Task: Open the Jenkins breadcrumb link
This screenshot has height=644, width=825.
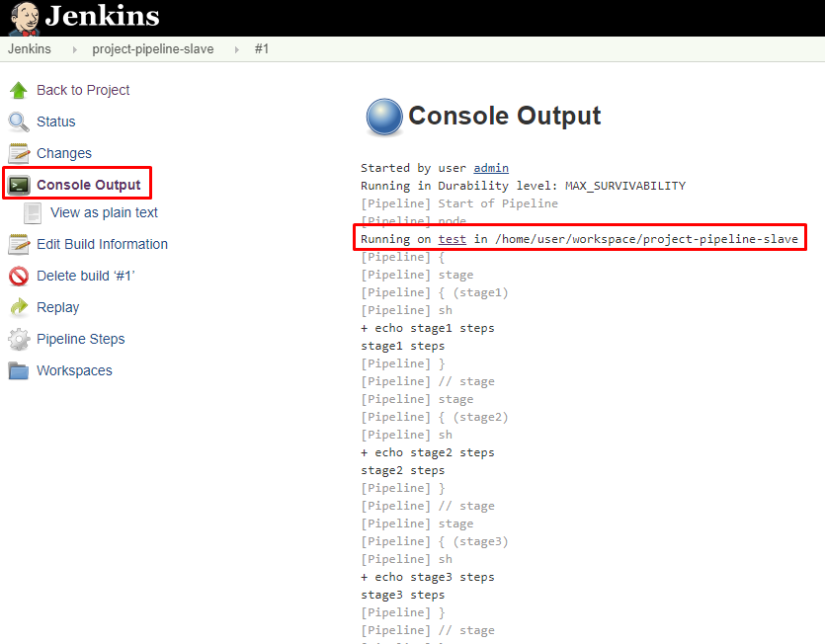Action: point(30,49)
